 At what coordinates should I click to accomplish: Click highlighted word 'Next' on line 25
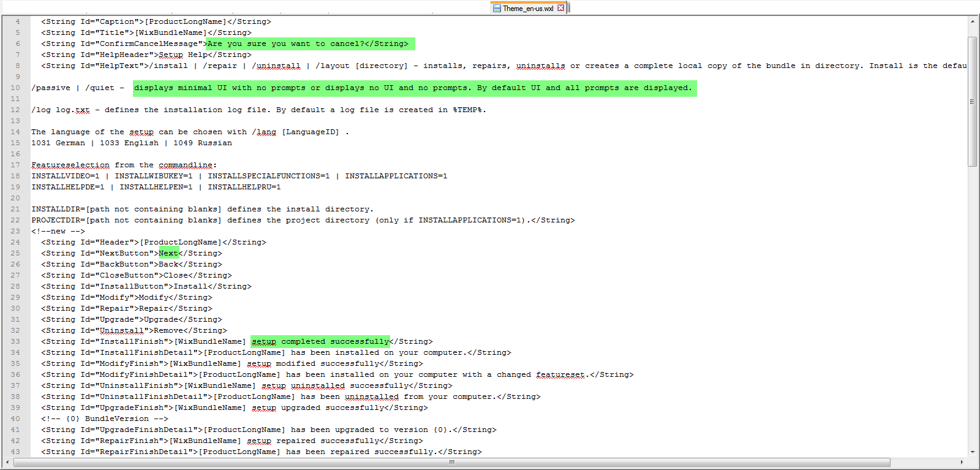pyautogui.click(x=168, y=253)
